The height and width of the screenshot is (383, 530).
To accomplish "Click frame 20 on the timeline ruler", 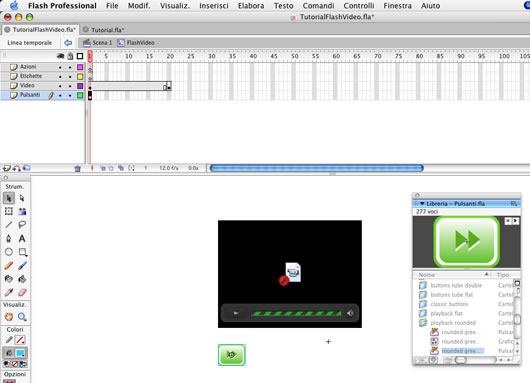I will pos(169,56).
